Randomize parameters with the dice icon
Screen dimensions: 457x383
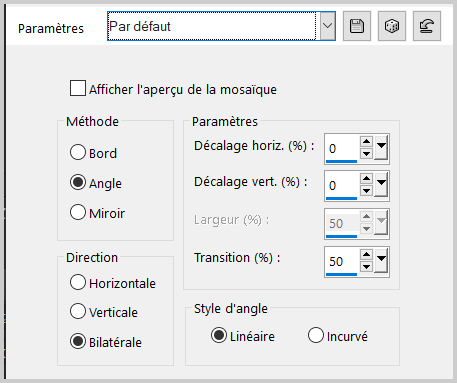(x=392, y=26)
